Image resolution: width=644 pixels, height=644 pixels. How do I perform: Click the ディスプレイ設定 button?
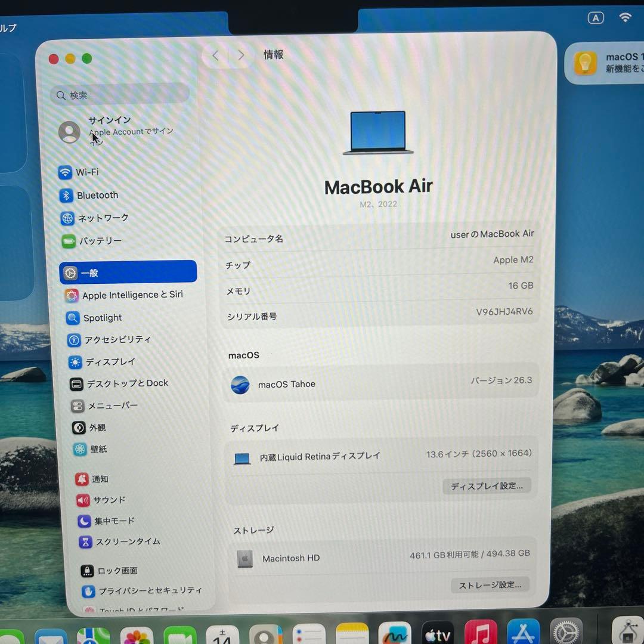coord(487,485)
